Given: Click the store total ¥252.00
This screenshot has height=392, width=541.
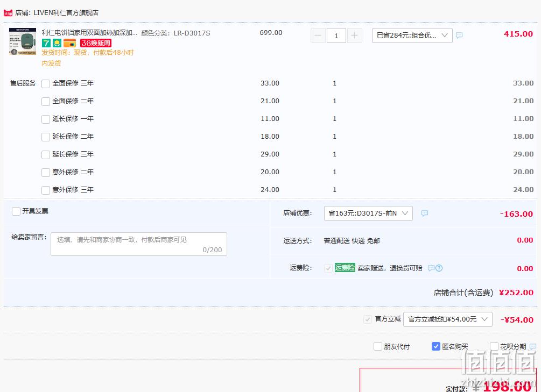Looking at the screenshot, I should coord(516,293).
